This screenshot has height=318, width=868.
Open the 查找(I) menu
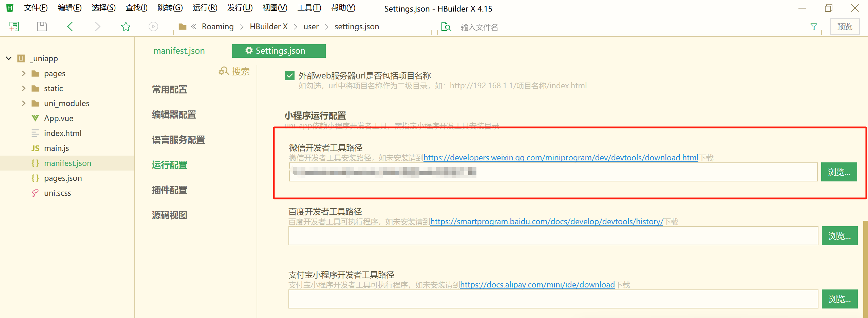(136, 8)
